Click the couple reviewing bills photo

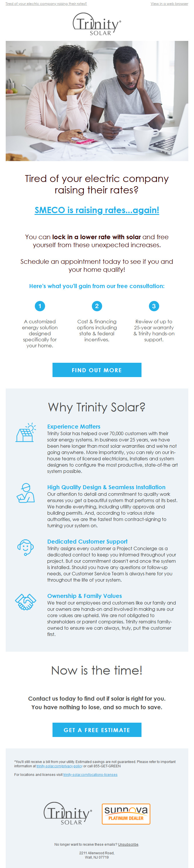[x=97, y=101]
